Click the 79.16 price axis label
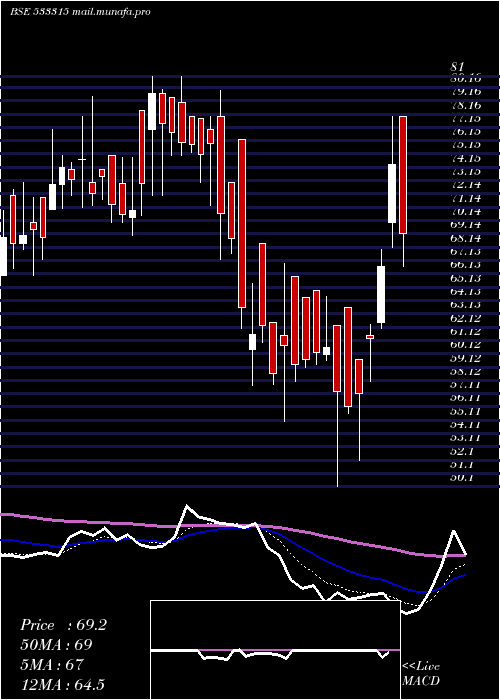 click(466, 92)
